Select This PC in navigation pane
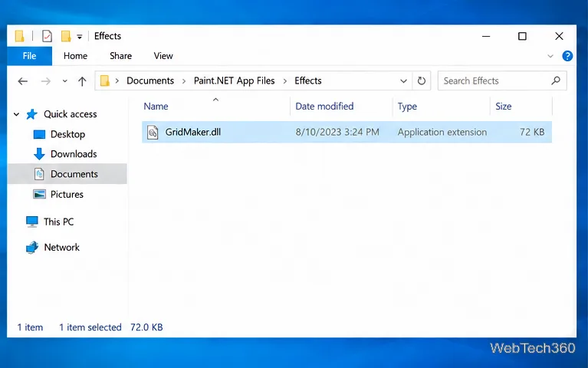Screen dimensions: 588x368 coord(58,222)
